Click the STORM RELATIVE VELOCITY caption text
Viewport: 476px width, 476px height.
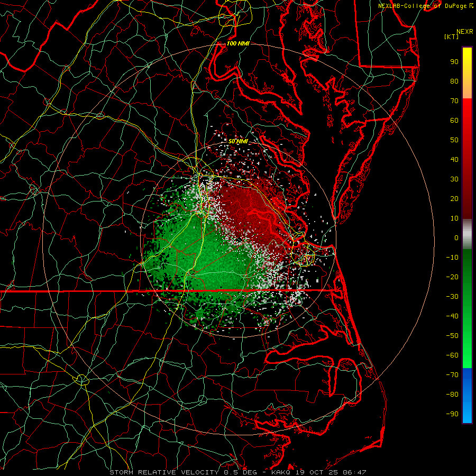tap(164, 472)
